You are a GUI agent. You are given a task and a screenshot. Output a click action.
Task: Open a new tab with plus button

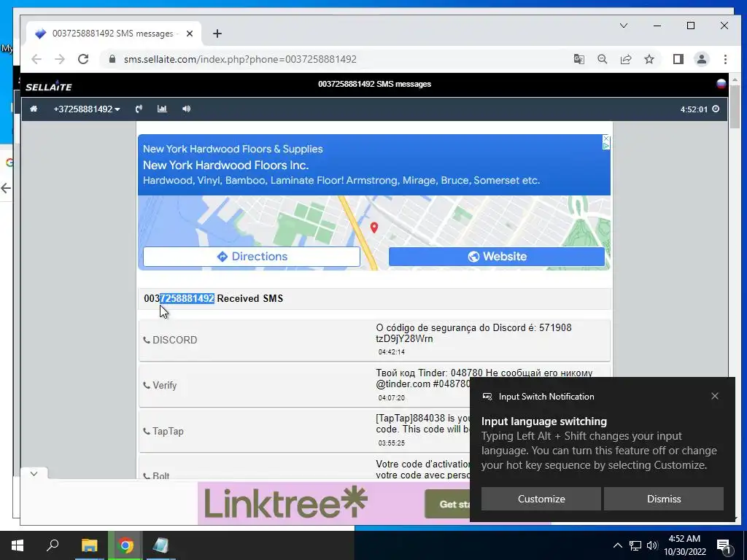tap(217, 34)
